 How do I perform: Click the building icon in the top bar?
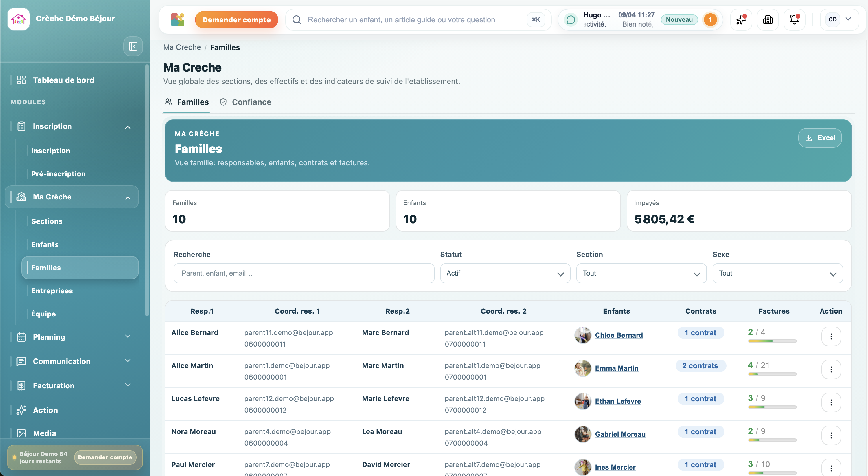768,19
